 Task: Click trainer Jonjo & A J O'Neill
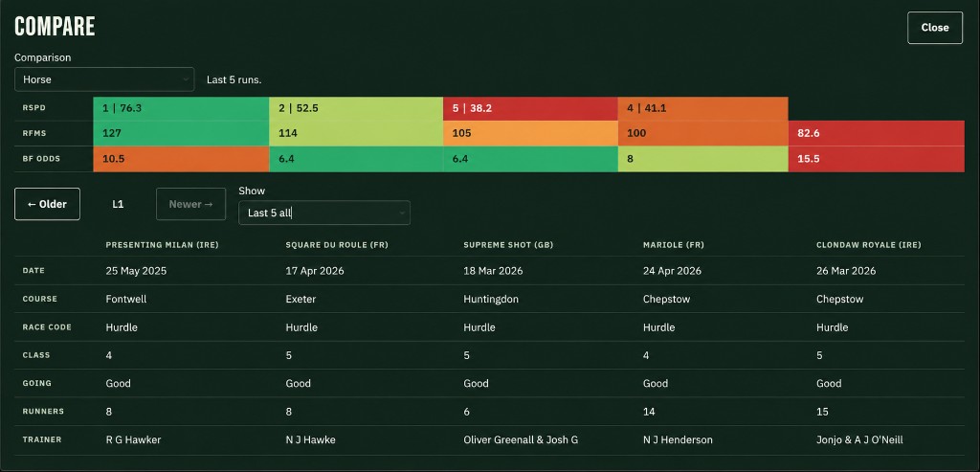(859, 439)
